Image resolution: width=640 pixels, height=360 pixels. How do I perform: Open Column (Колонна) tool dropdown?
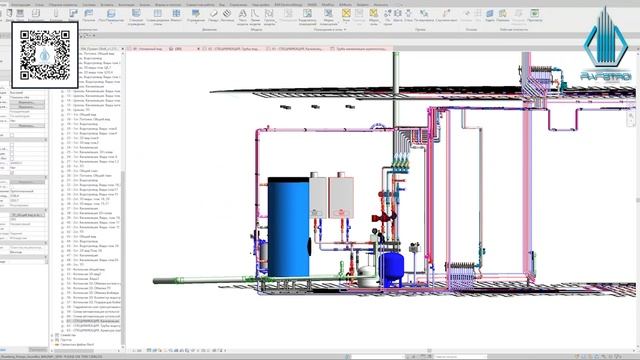pos(56,16)
